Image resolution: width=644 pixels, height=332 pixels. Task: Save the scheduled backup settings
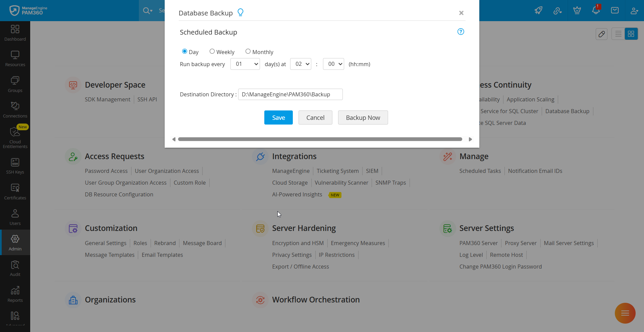coord(278,117)
